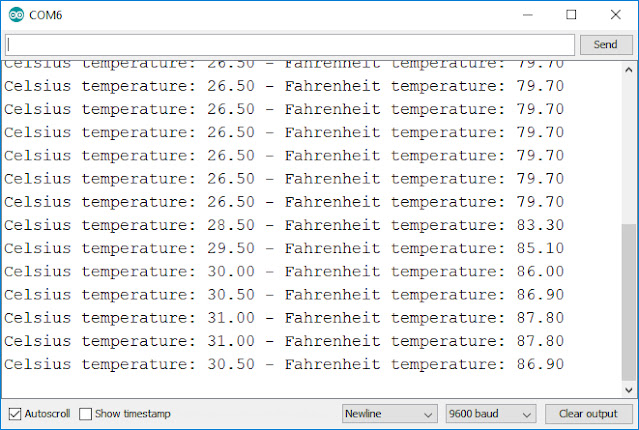This screenshot has width=639, height=430.
Task: Click the Send button
Action: 606,44
